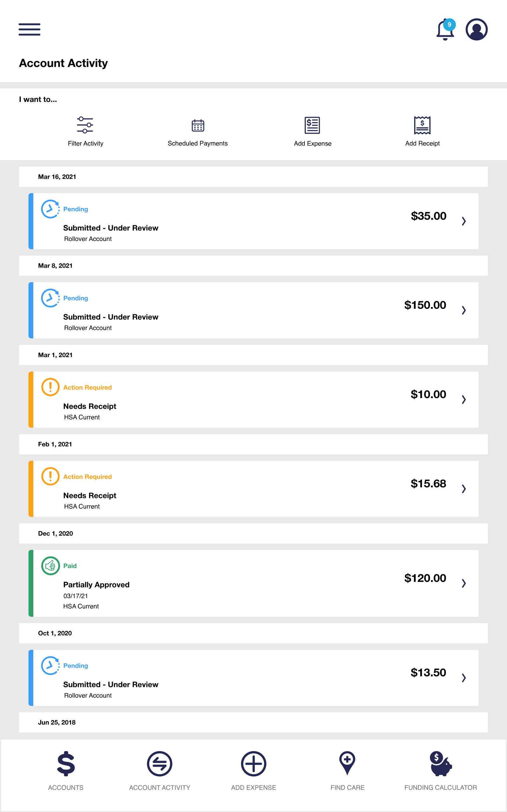Tap the Find Care location icon
This screenshot has width=507, height=812.
pos(347,763)
